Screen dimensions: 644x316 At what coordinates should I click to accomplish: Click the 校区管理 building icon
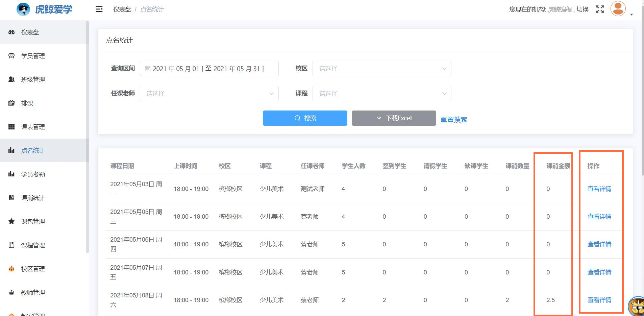[11, 269]
